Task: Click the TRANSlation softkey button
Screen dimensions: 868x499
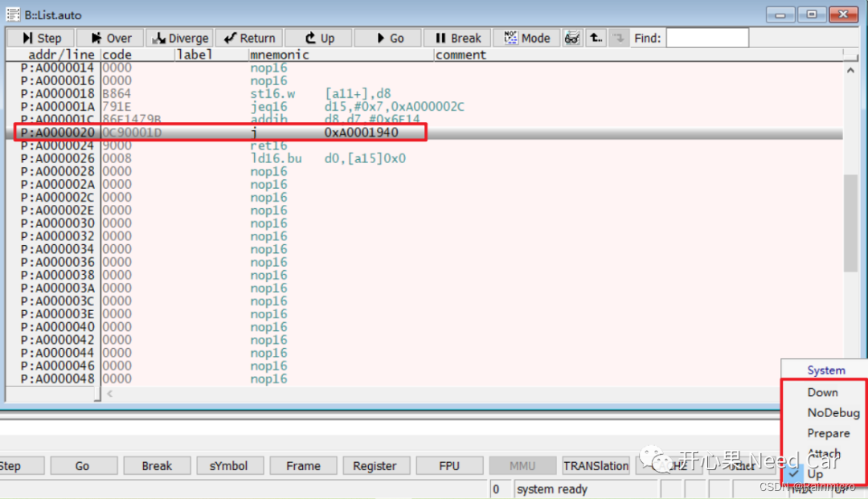Action: (x=596, y=466)
